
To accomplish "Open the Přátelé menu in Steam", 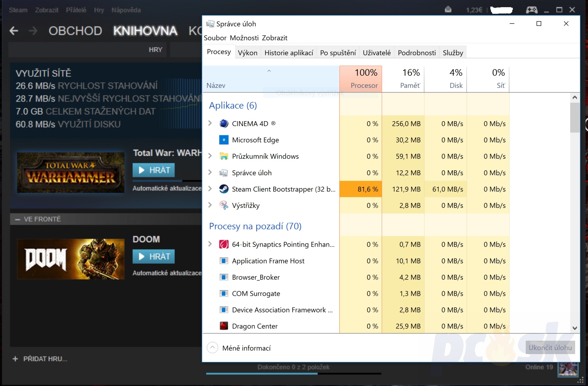I will click(76, 10).
